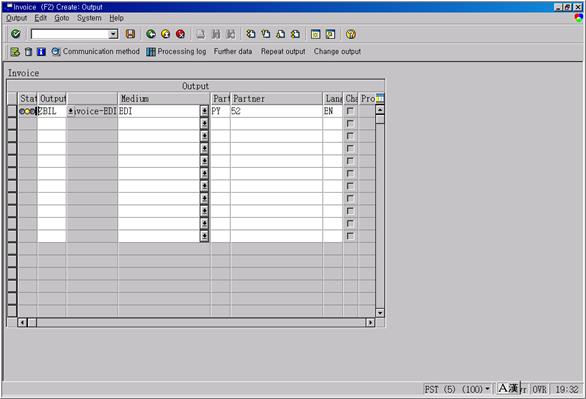Click the yellow Exit arrow icon
Image resolution: width=586 pixels, height=399 pixels.
(166, 34)
